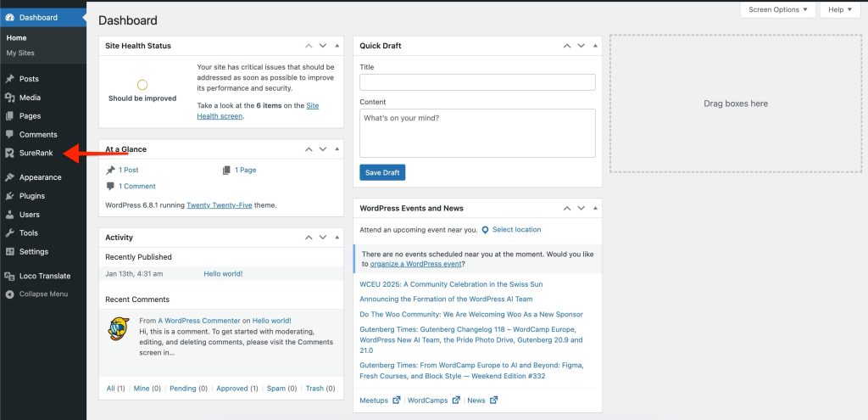Click the Settings icon in the sidebar

click(x=9, y=251)
